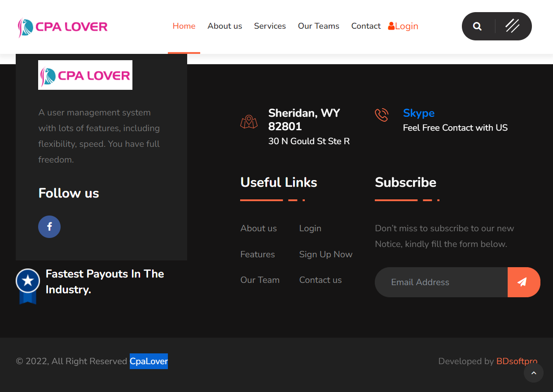This screenshot has width=553, height=392.
Task: Click the Sign Up Now footer link
Action: pyautogui.click(x=326, y=254)
